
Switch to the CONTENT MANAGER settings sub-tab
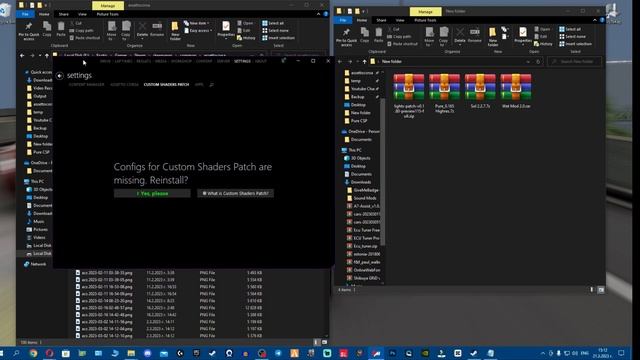point(86,84)
